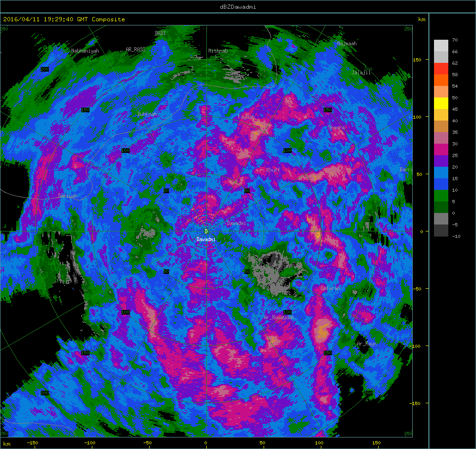Click the purple 20–25 dBZ legend swatch
This screenshot has height=449, width=476.
[x=441, y=161]
